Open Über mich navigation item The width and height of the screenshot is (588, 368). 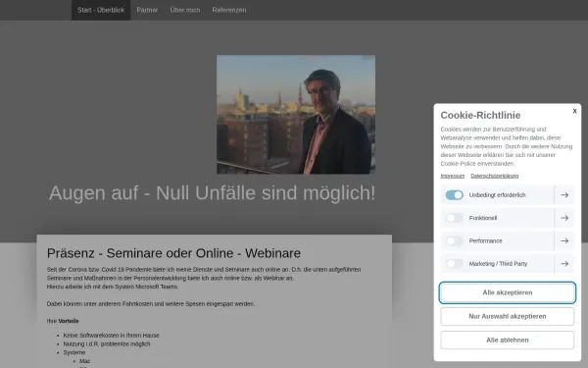click(x=185, y=10)
